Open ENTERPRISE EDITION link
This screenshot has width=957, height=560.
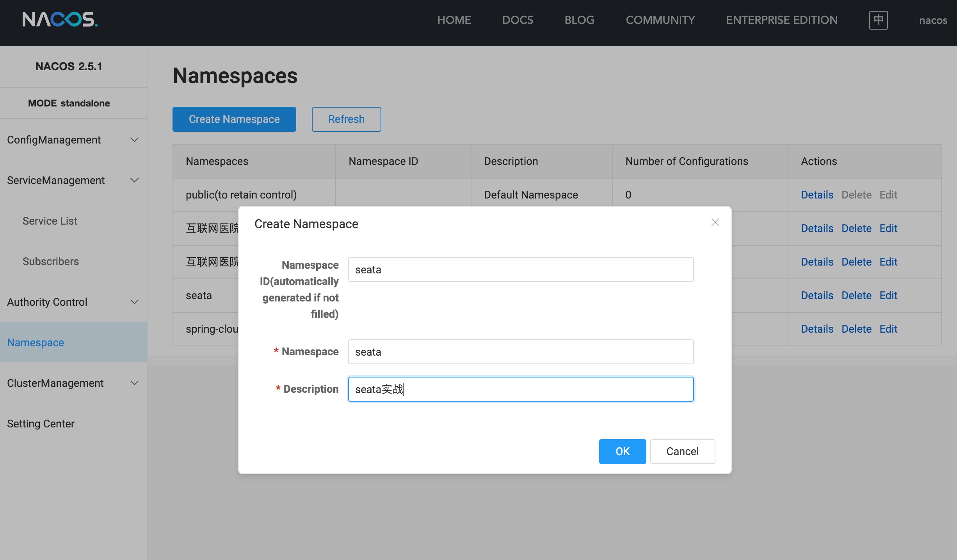pyautogui.click(x=782, y=20)
